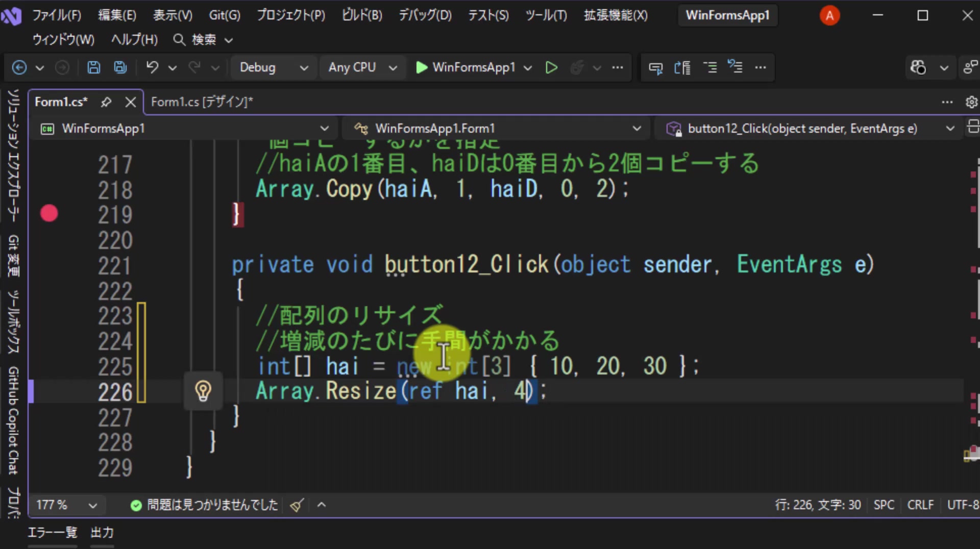The image size is (980, 549).
Task: Click the code cleanup broom icon
Action: (x=297, y=505)
